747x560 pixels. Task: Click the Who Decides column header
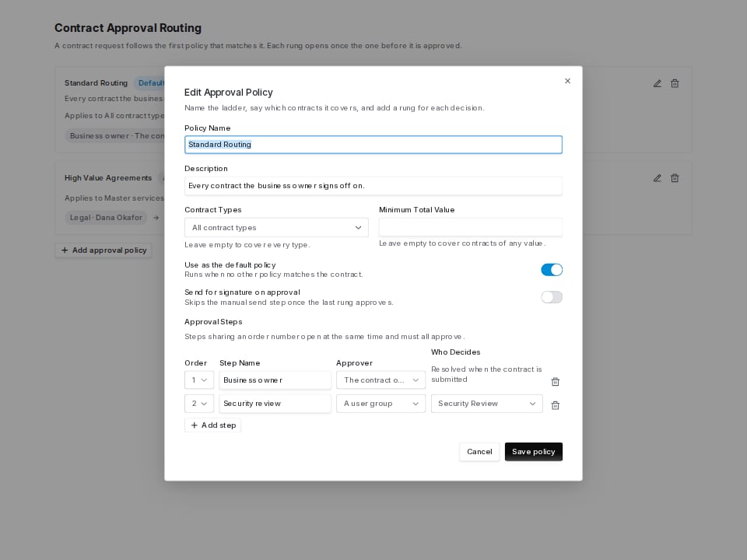click(455, 352)
